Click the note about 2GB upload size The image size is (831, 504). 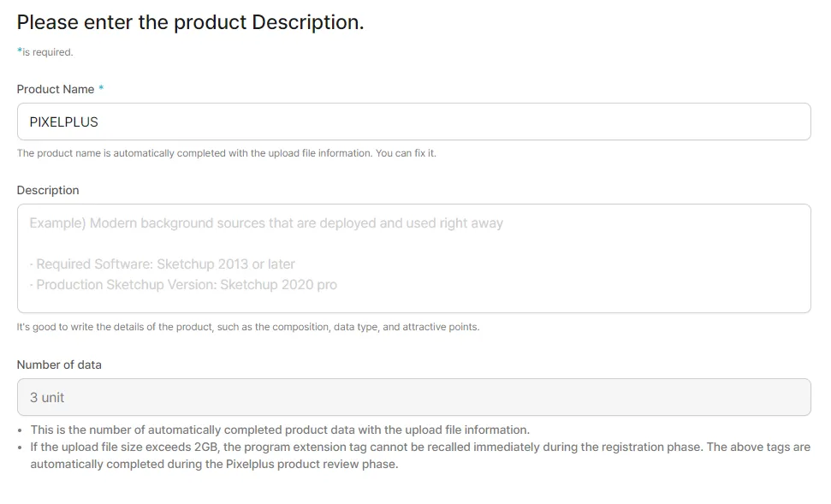pos(419,447)
